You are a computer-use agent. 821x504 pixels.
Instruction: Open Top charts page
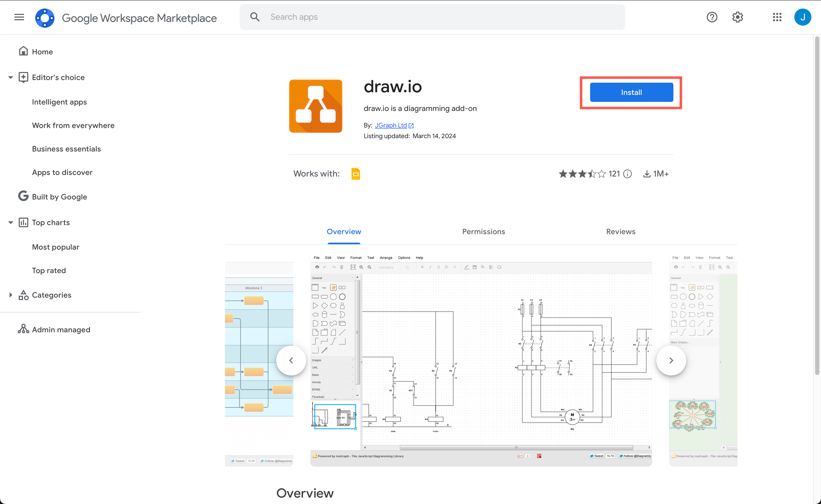pos(51,222)
